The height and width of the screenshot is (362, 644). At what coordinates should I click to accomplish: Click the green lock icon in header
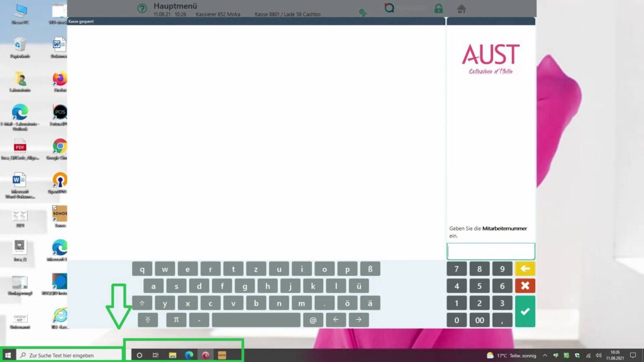tap(438, 9)
